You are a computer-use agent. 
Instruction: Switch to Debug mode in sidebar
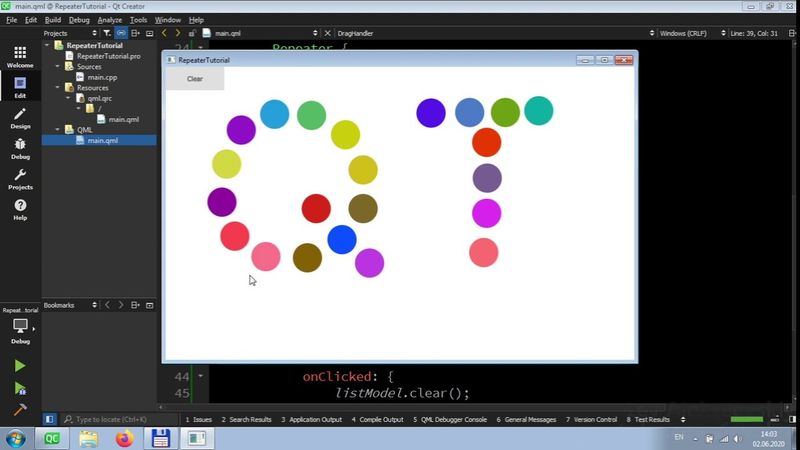point(19,148)
